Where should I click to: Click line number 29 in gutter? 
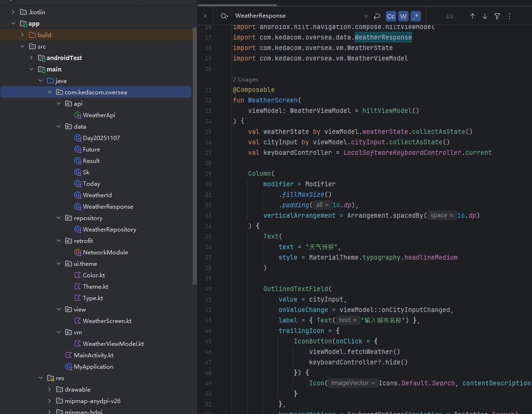pyautogui.click(x=208, y=174)
